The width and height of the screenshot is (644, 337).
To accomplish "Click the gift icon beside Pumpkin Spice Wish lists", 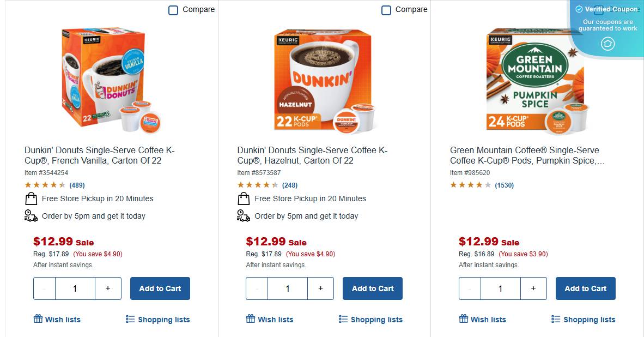I will tap(463, 319).
